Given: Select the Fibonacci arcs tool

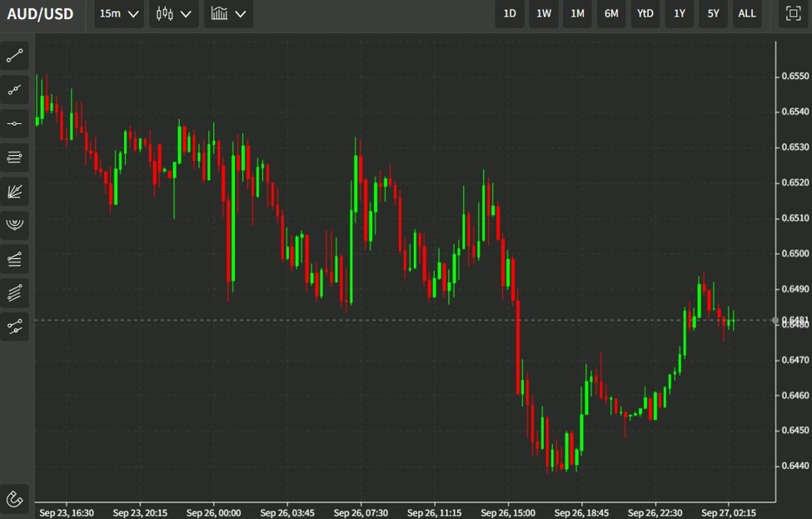Looking at the screenshot, I should pos(15,225).
